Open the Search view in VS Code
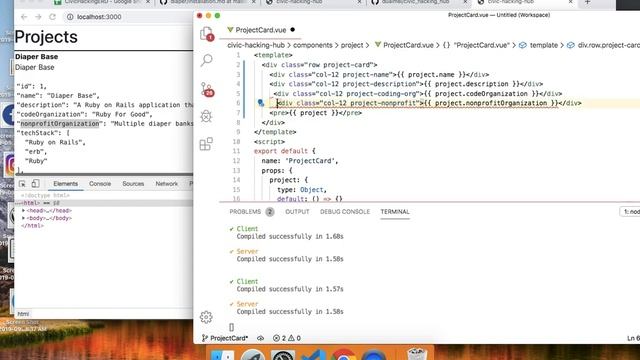Screen dimensions: 640x360 (207, 60)
